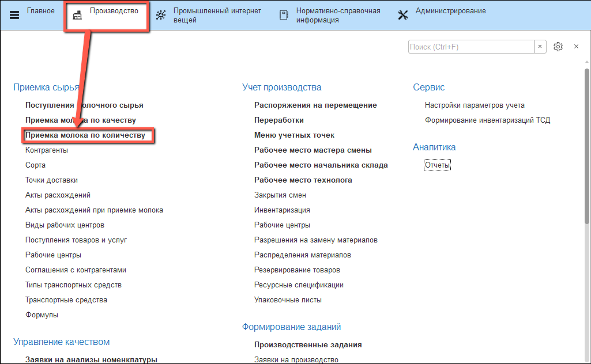Open settings via the gear icon
The width and height of the screenshot is (591, 364).
click(x=558, y=47)
